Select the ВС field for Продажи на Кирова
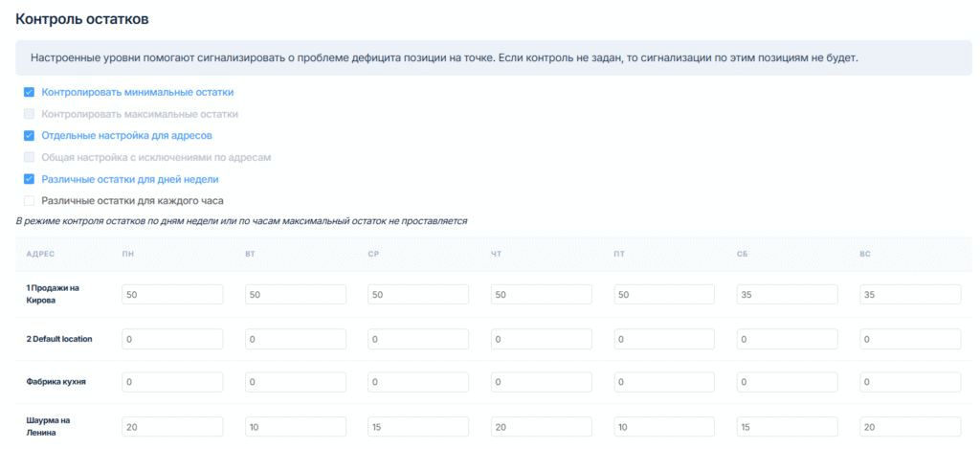This screenshot has height=449, width=980. coord(910,295)
